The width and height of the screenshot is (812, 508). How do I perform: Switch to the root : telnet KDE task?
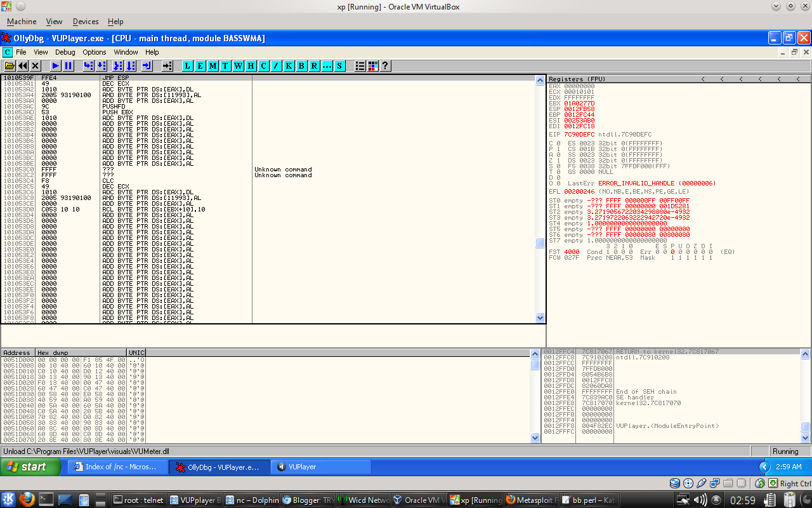[x=139, y=500]
